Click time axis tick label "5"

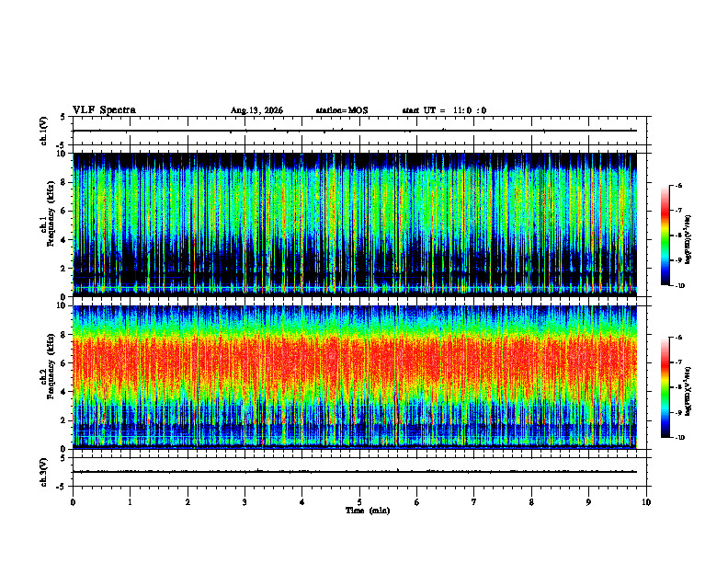pos(359,502)
